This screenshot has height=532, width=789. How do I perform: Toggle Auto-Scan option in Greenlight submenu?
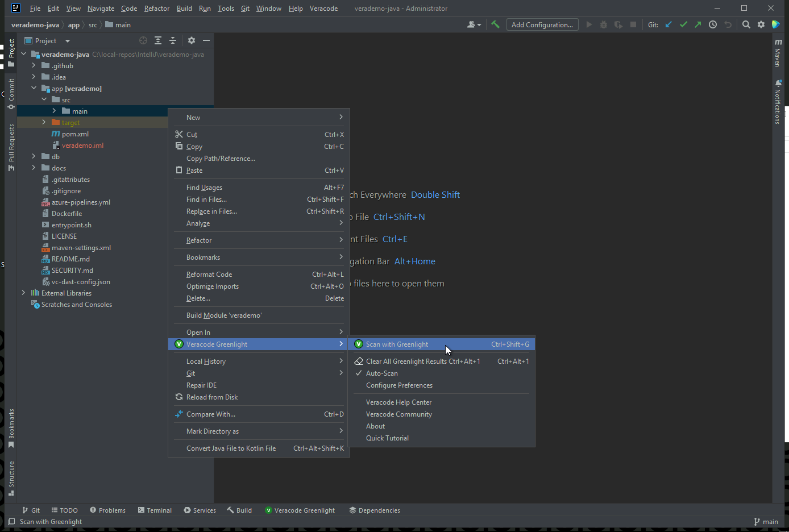tap(441, 373)
